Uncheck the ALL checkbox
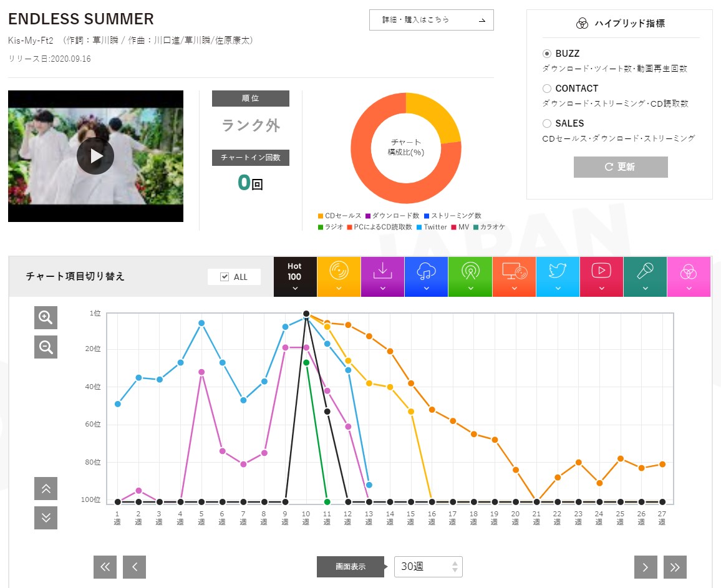 (225, 277)
